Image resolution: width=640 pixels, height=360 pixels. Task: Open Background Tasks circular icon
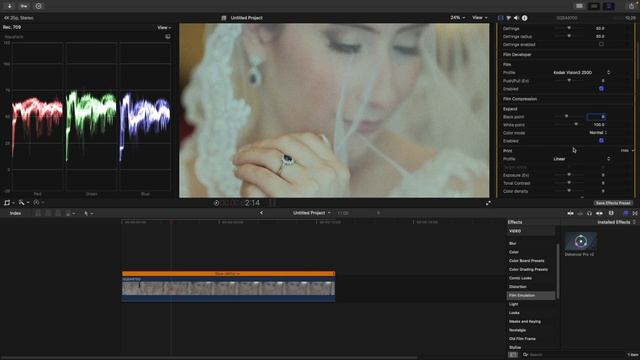(x=38, y=6)
